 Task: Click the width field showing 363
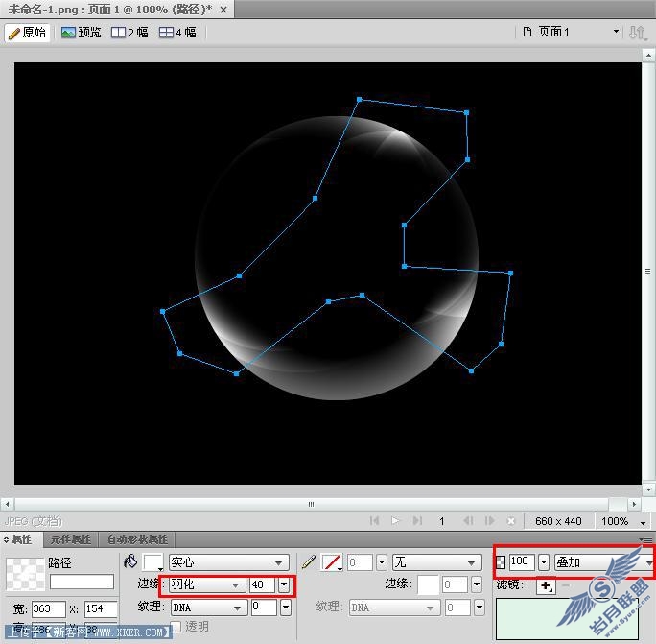click(x=49, y=608)
